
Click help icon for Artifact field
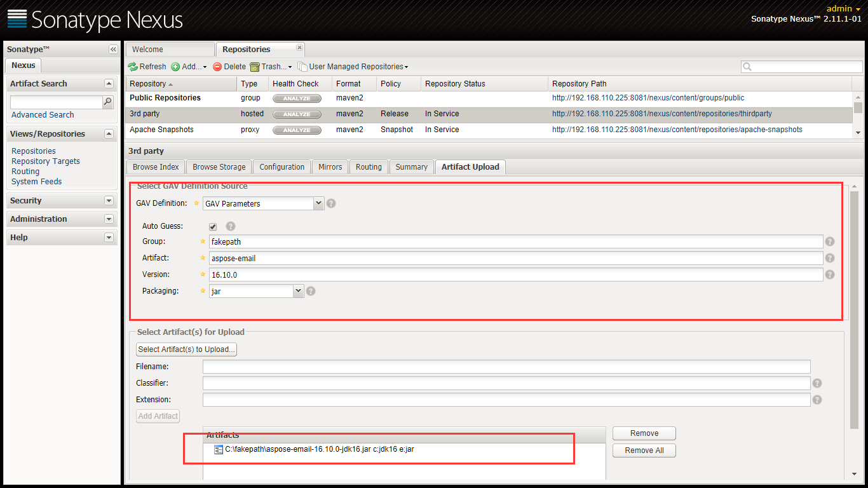coord(829,258)
